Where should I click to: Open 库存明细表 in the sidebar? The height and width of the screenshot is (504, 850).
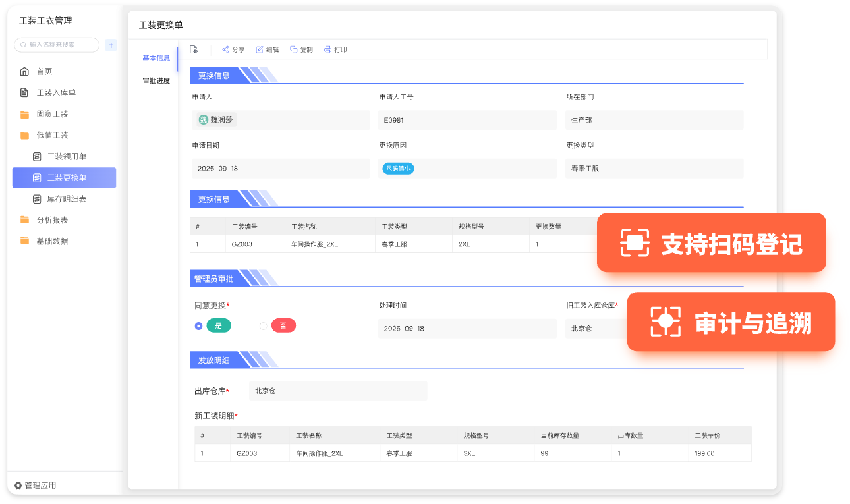(x=67, y=199)
